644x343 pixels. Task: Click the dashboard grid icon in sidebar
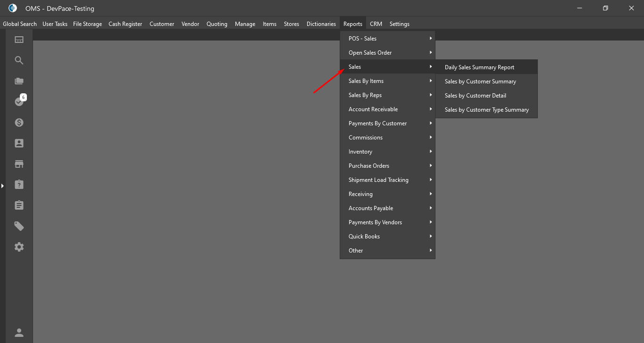19,40
